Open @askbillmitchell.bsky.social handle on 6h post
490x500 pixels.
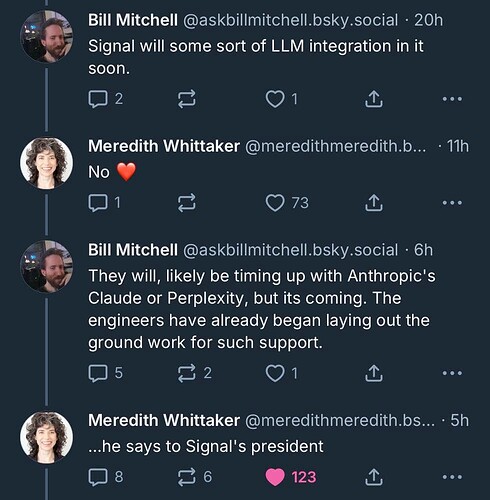tap(290, 250)
